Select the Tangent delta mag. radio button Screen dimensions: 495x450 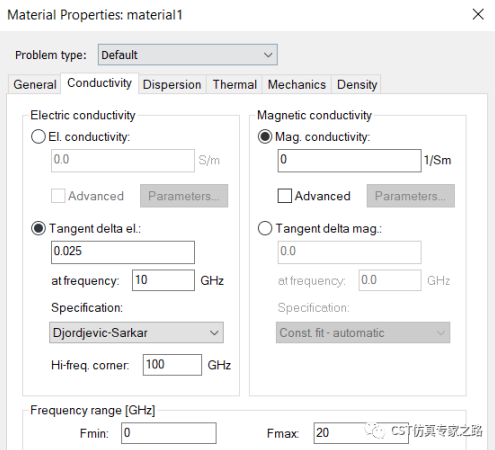pos(265,229)
